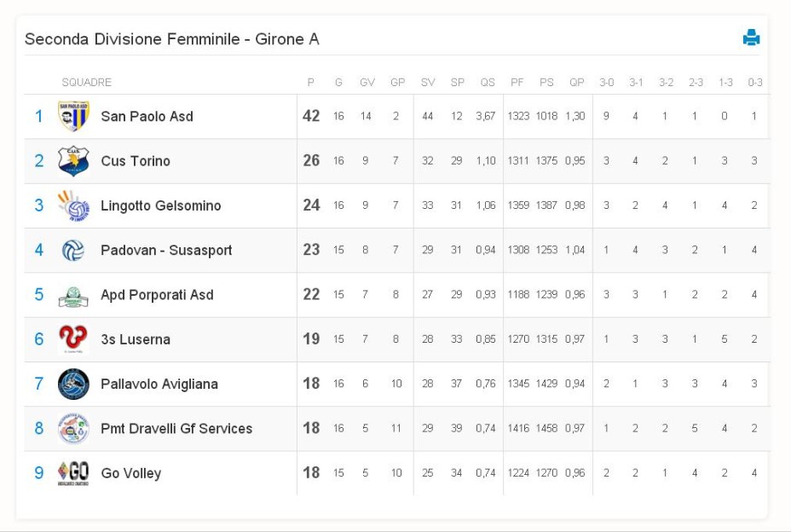The height and width of the screenshot is (532, 791).
Task: Click the Padovan - Susasport ball logo
Action: [73, 251]
